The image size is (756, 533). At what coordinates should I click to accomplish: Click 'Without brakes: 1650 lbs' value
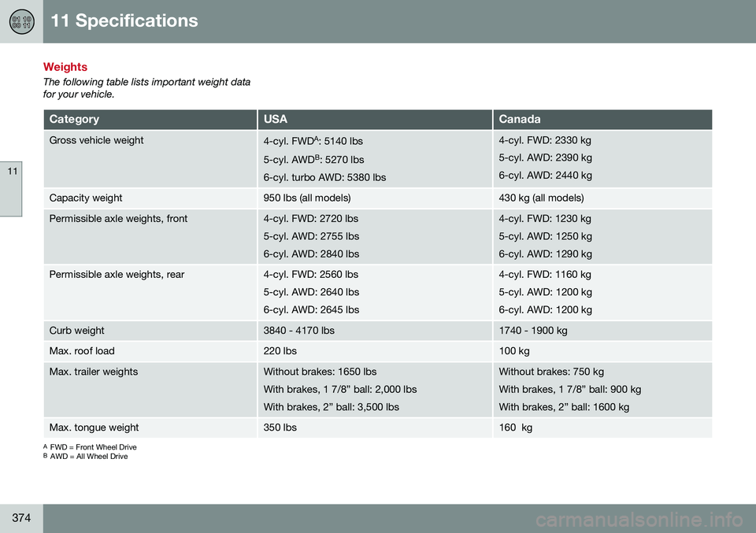pos(320,372)
